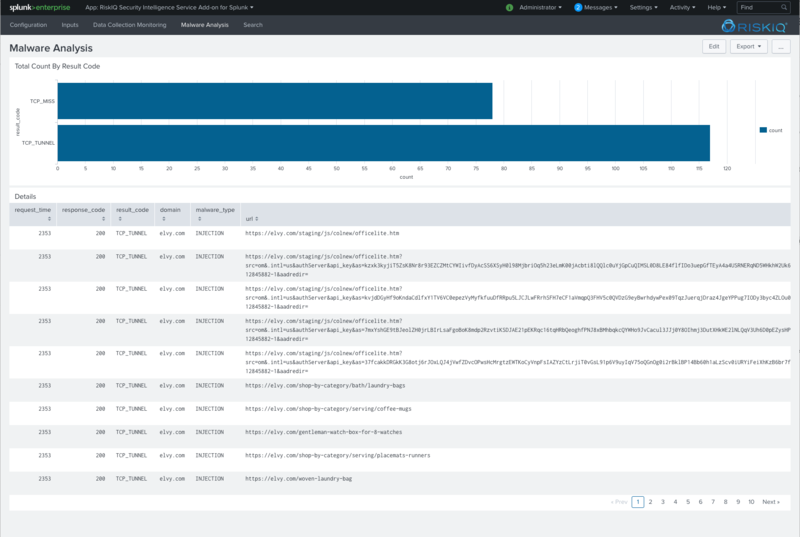The image size is (800, 537).
Task: Click the first officelite.htm URL cell
Action: point(322,233)
